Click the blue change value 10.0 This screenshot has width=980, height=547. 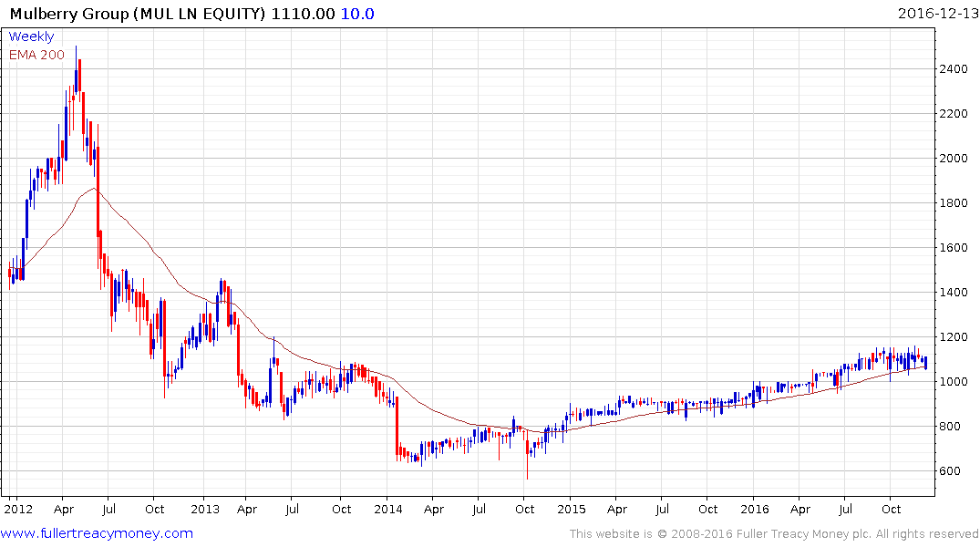click(357, 14)
